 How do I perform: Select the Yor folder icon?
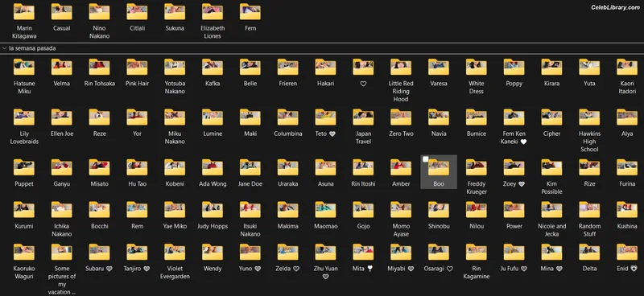point(137,117)
